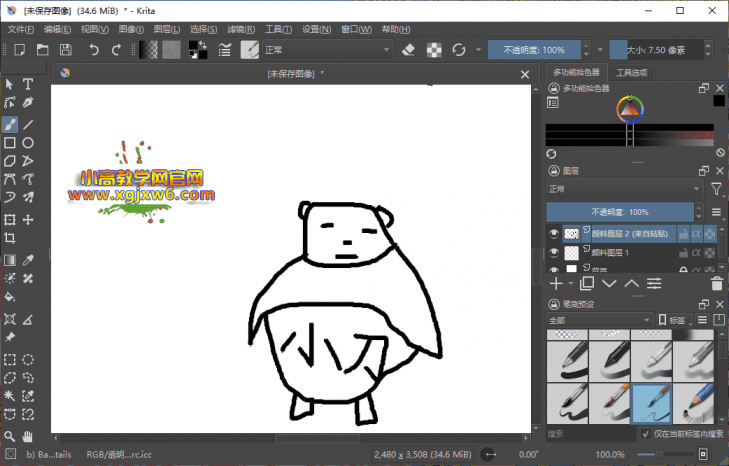Click the Undo arrow in the toolbar
Viewport: 729px width, 466px height.
[x=94, y=49]
